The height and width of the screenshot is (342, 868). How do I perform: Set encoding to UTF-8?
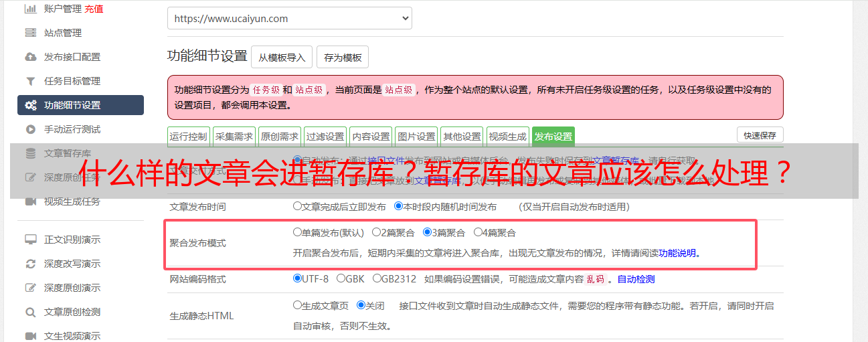pyautogui.click(x=297, y=278)
